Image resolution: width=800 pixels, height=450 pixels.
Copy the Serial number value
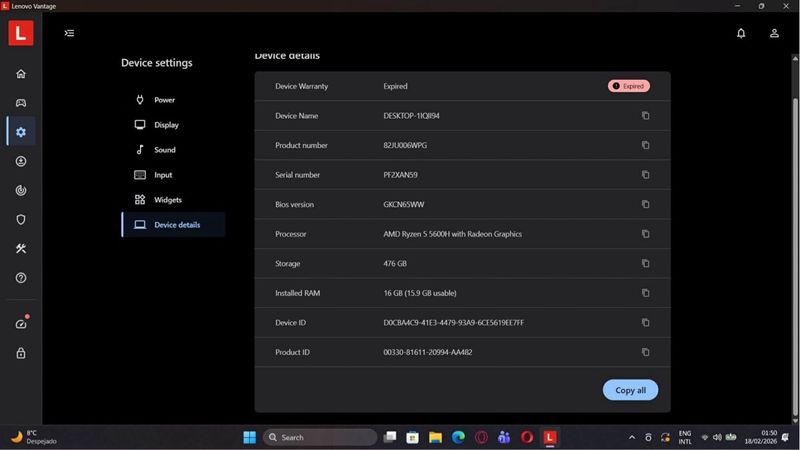pos(645,175)
